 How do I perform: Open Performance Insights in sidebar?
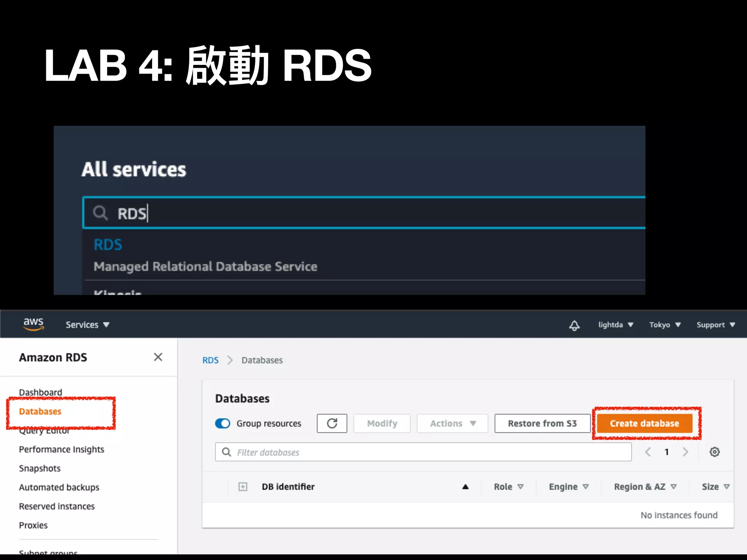(62, 449)
